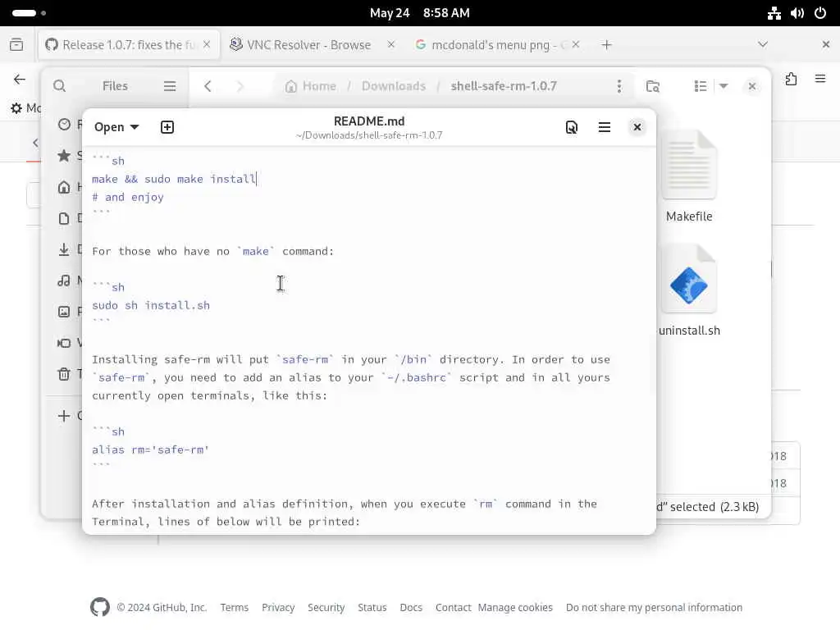Image resolution: width=840 pixels, height=630 pixels.
Task: Switch to VNC Resolver browser tab
Action: [308, 45]
